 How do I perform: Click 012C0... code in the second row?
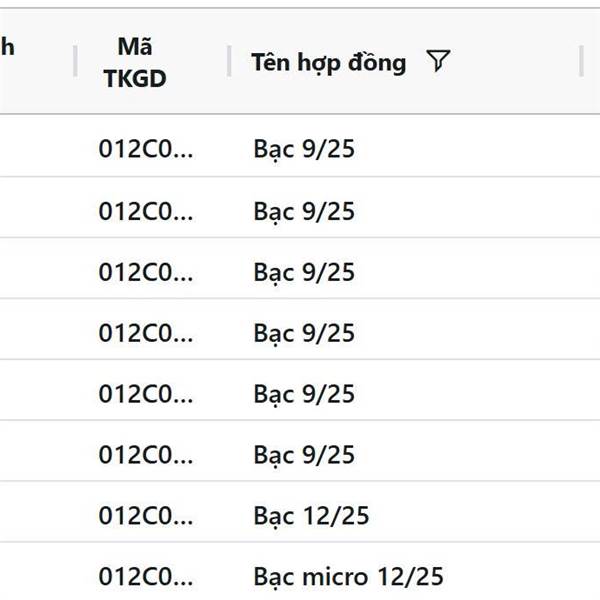pos(146,211)
